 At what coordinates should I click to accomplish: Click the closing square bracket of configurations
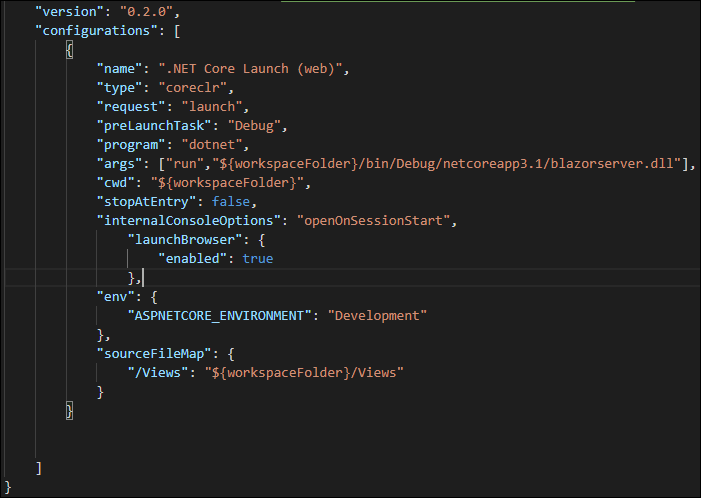point(38,467)
